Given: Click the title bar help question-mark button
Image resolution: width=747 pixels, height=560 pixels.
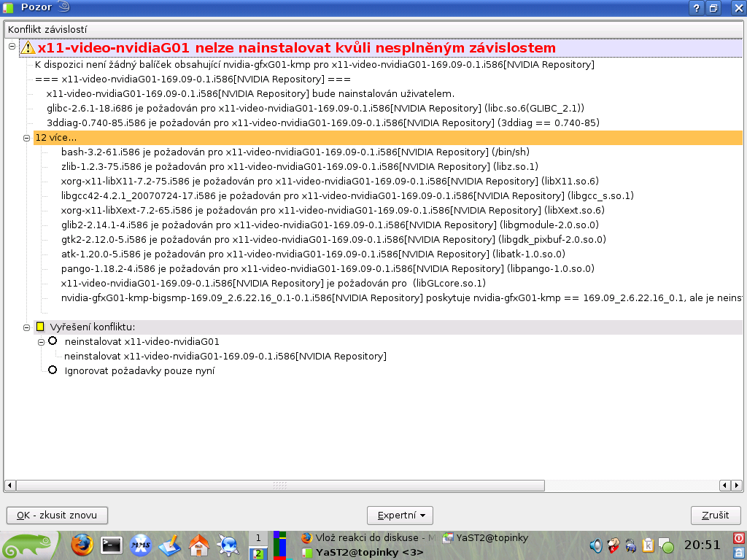Looking at the screenshot, I should (x=696, y=8).
